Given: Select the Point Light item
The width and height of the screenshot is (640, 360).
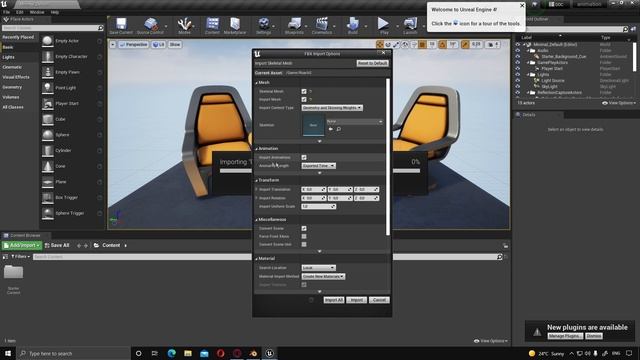Looking at the screenshot, I should pos(72,88).
